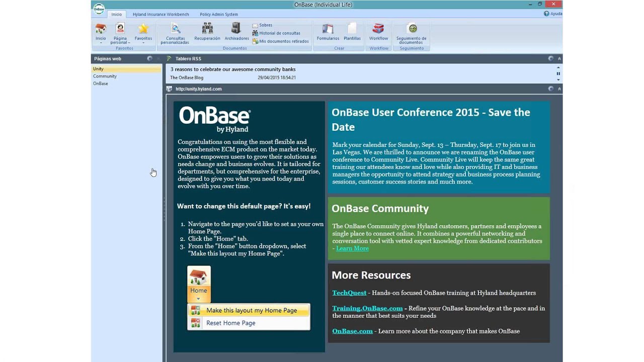Image resolution: width=644 pixels, height=362 pixels.
Task: Select Unity in Páginas web list
Action: [x=126, y=69]
